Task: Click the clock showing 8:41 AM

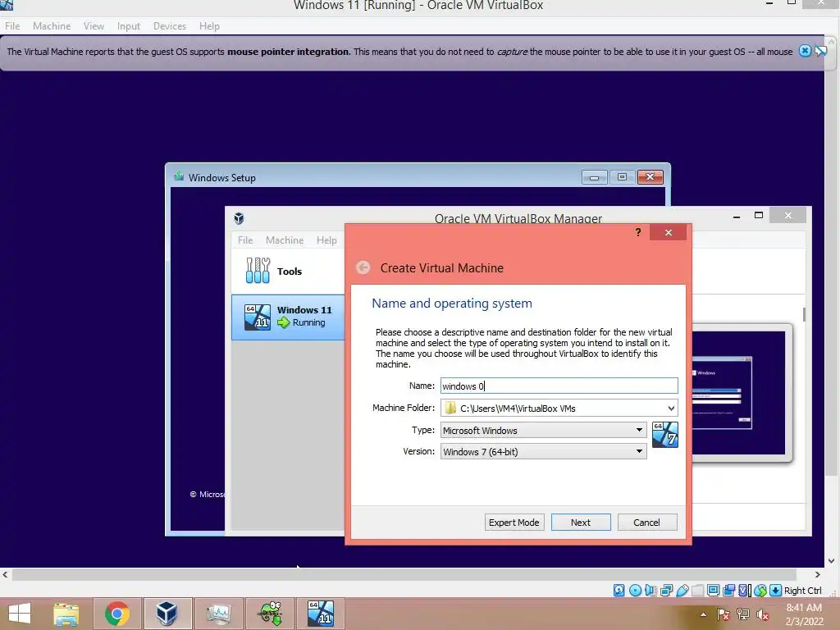Action: 804,608
